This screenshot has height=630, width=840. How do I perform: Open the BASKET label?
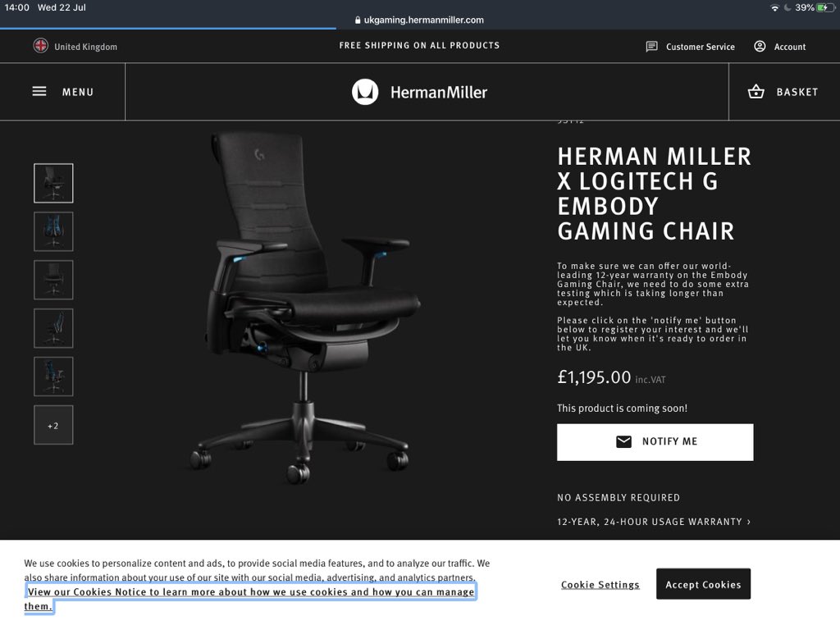point(797,92)
